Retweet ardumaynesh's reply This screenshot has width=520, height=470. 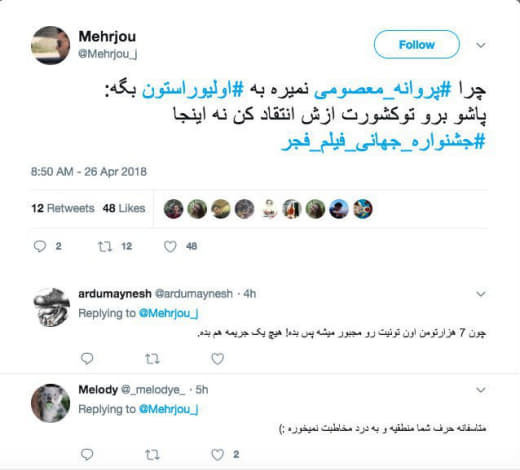pos(152,359)
